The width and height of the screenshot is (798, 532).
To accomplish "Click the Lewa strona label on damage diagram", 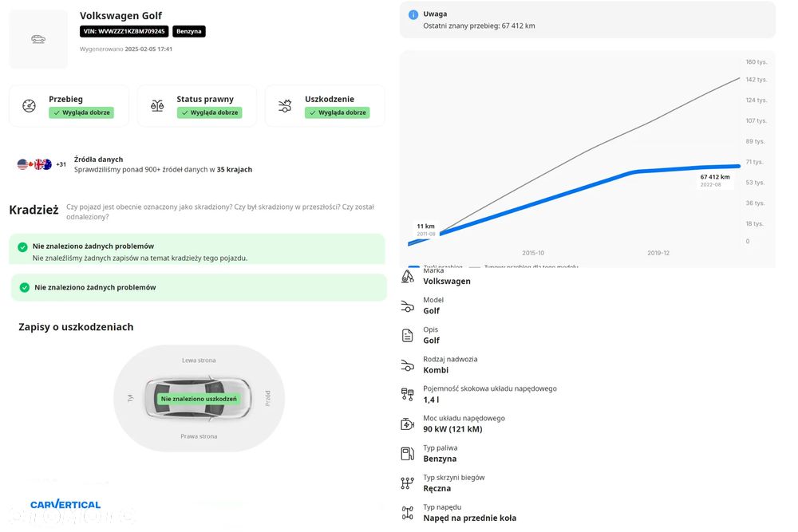I will click(x=199, y=360).
